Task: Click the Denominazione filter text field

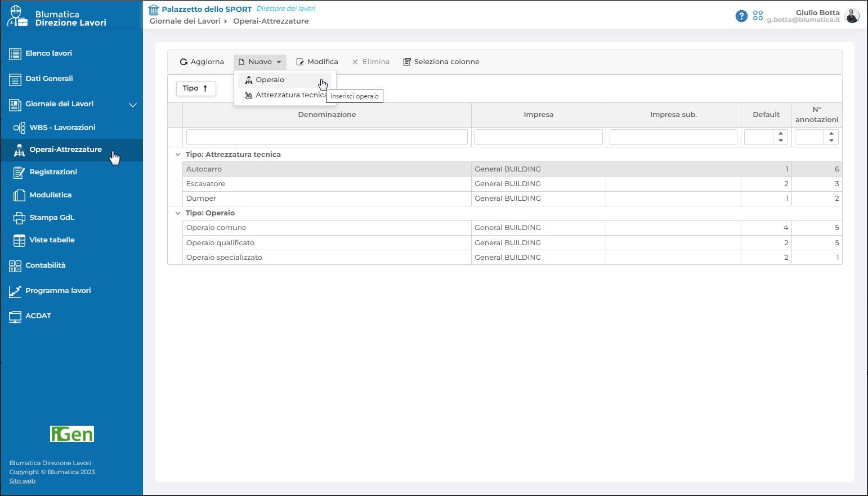Action: tap(326, 137)
